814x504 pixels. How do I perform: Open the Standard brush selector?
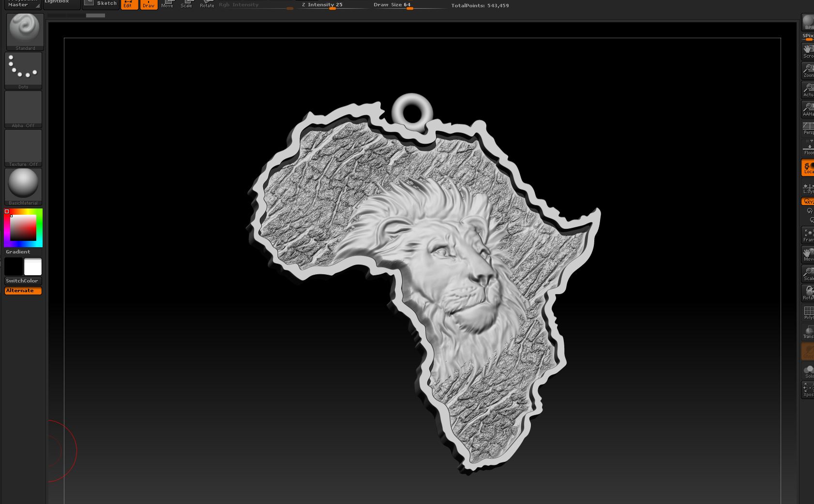coord(25,30)
